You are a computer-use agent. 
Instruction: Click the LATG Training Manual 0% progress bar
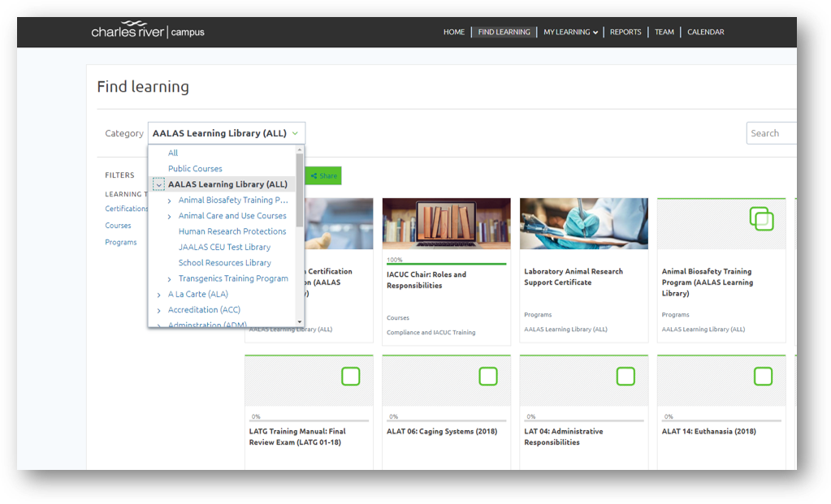click(x=309, y=420)
